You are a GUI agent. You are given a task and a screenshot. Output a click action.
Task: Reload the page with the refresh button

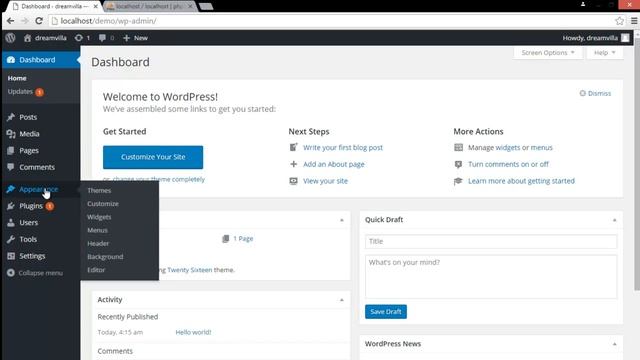click(x=39, y=21)
